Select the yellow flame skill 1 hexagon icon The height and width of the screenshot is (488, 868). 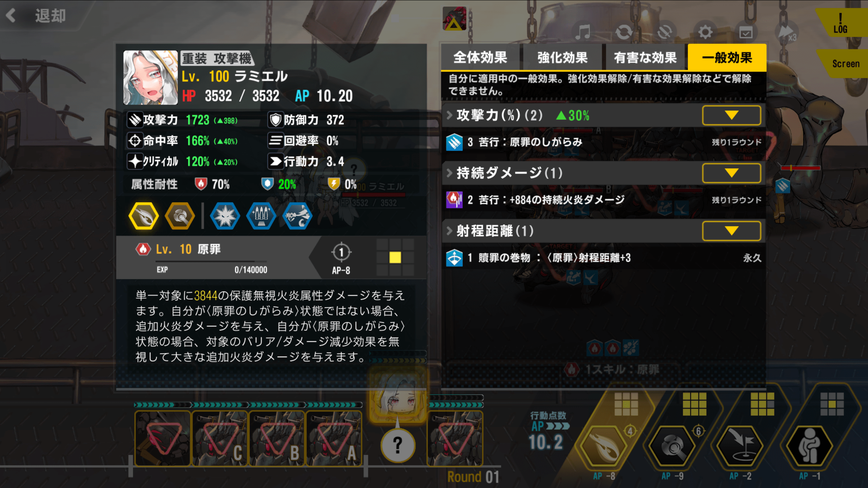(143, 216)
